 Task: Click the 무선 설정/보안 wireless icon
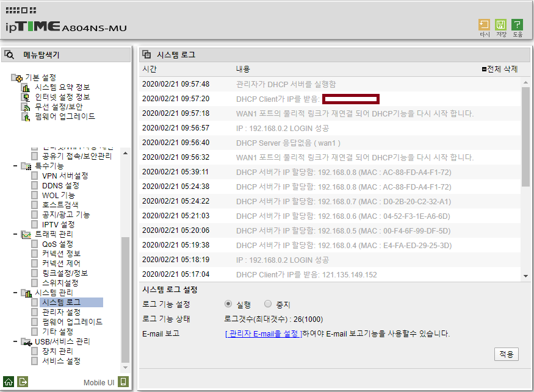pos(26,107)
